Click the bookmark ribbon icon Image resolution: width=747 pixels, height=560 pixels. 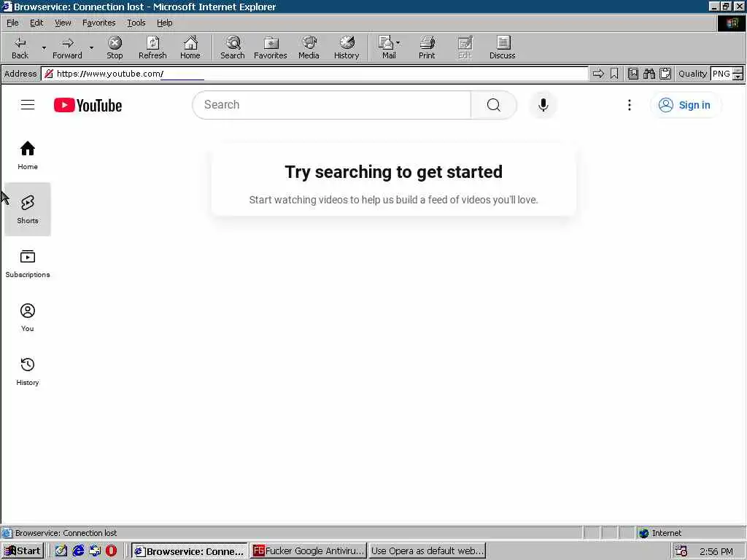pos(614,74)
